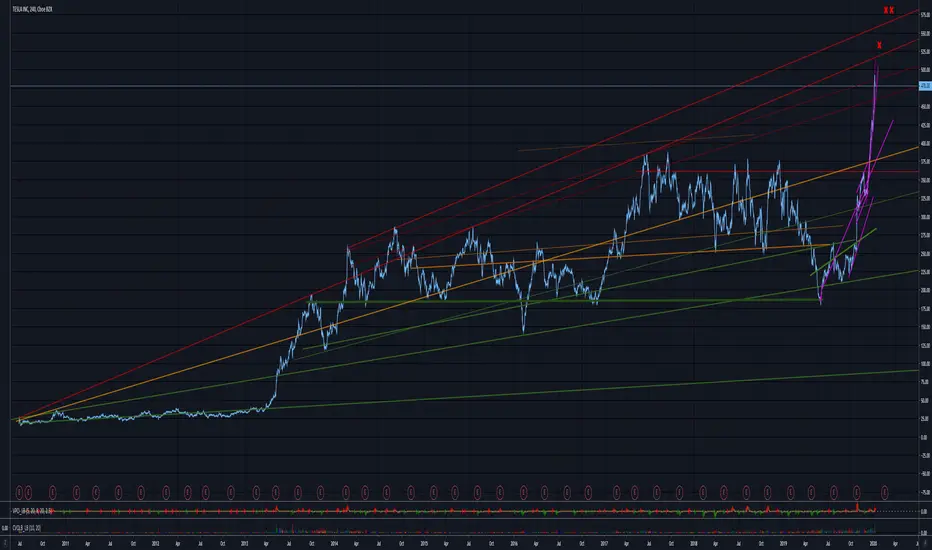Click the TESLA INC symbol title
Screen dimensions: 932x550
point(32,10)
